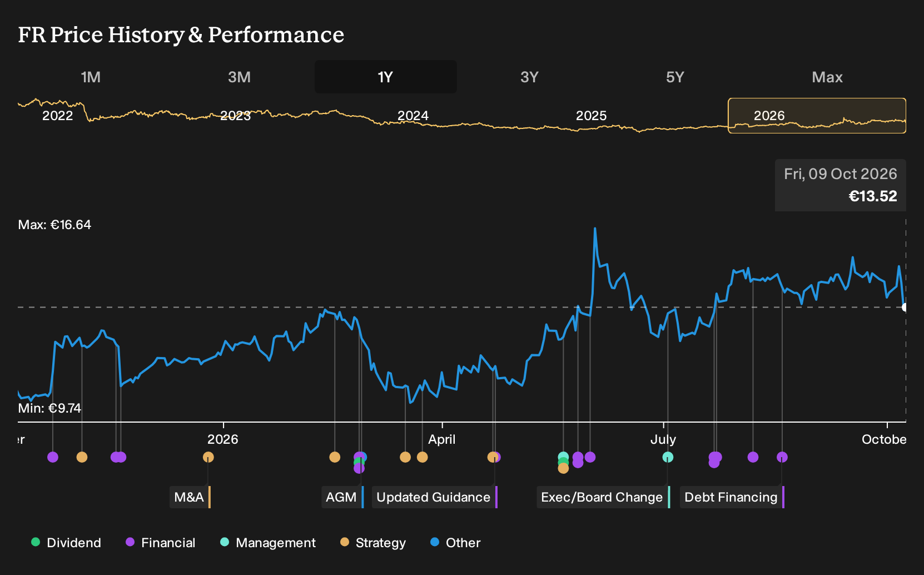Image resolution: width=924 pixels, height=575 pixels.
Task: Click orange Strategy marker above M&A label
Action: coord(208,457)
